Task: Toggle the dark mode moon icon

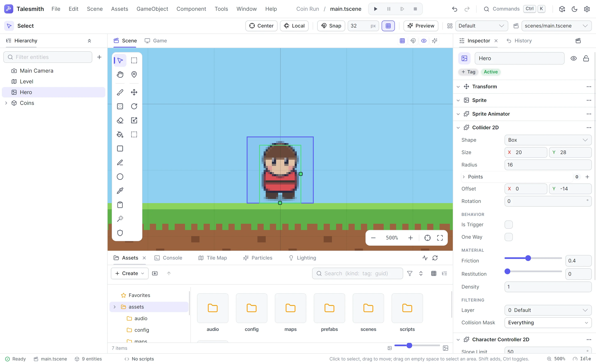Action: pos(574,9)
